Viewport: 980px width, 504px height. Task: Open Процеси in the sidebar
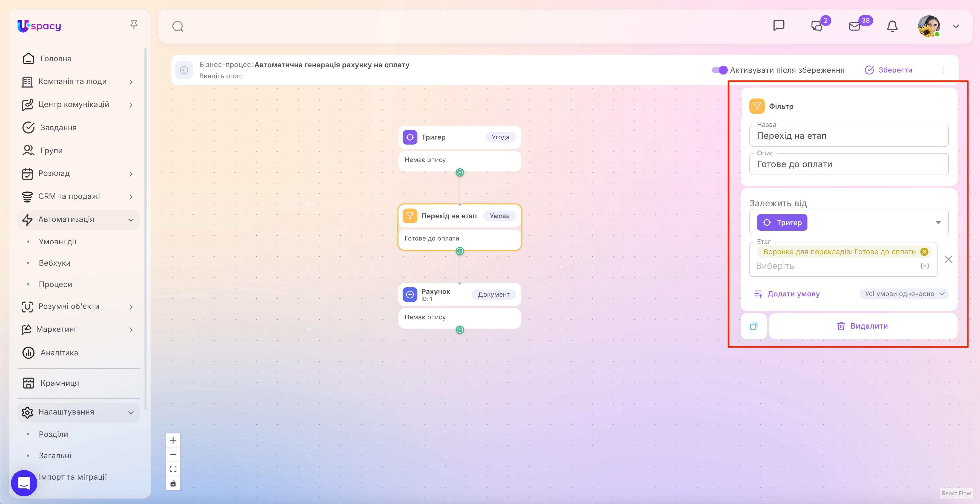pos(56,284)
